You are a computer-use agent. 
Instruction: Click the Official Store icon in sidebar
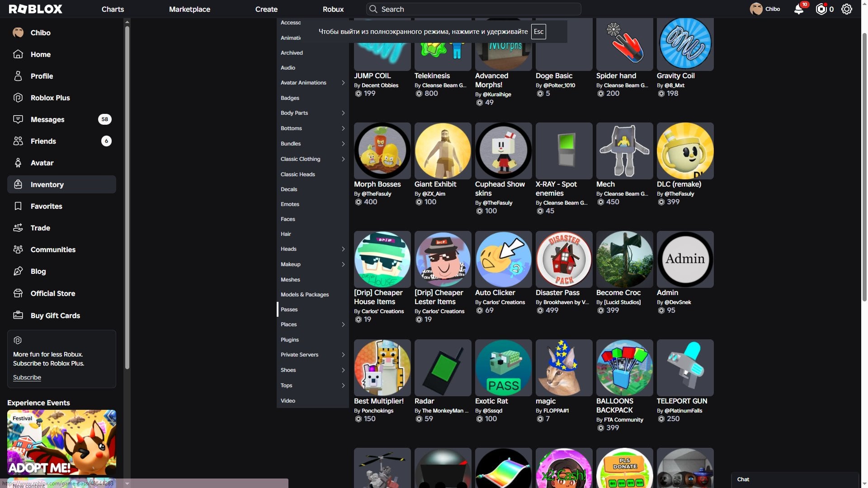[x=18, y=293]
